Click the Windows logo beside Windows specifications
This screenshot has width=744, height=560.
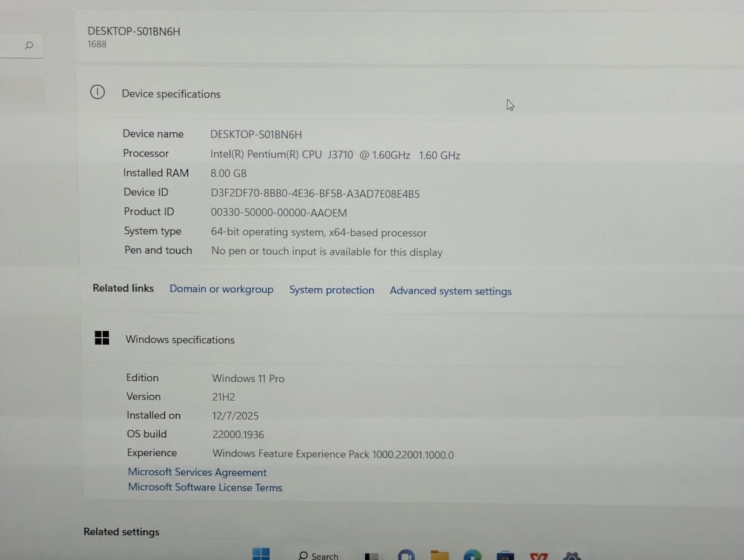tap(102, 338)
